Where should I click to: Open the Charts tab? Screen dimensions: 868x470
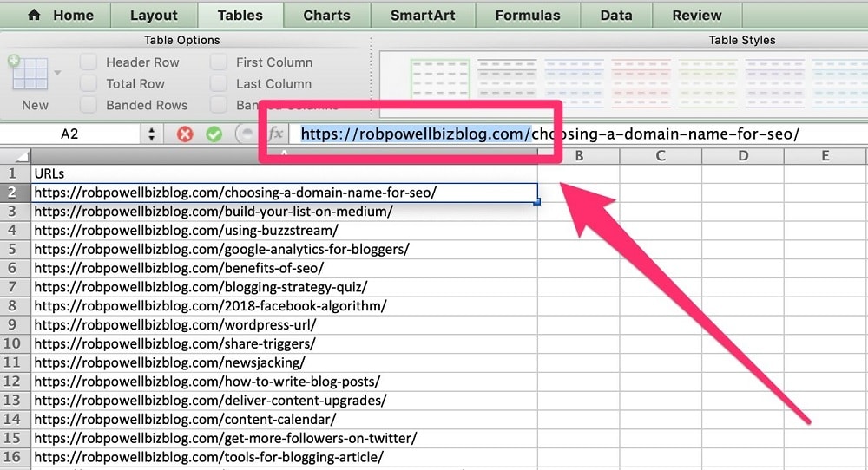point(326,15)
